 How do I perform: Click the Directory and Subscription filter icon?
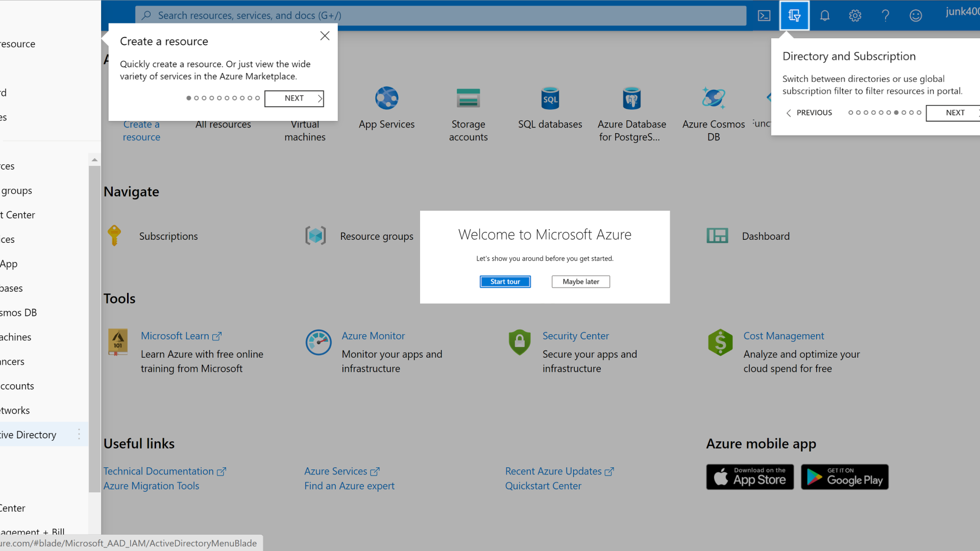coord(794,15)
